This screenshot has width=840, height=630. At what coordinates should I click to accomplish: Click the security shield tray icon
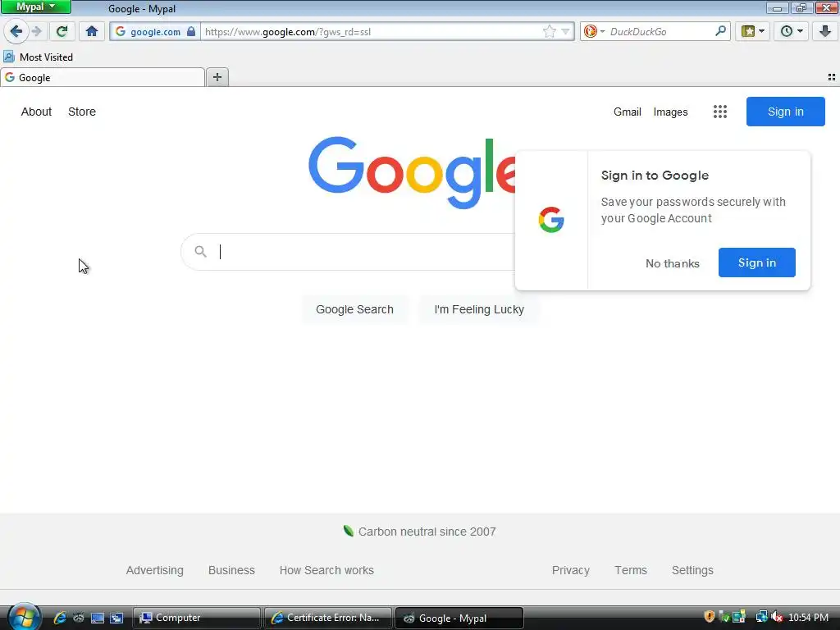point(710,617)
